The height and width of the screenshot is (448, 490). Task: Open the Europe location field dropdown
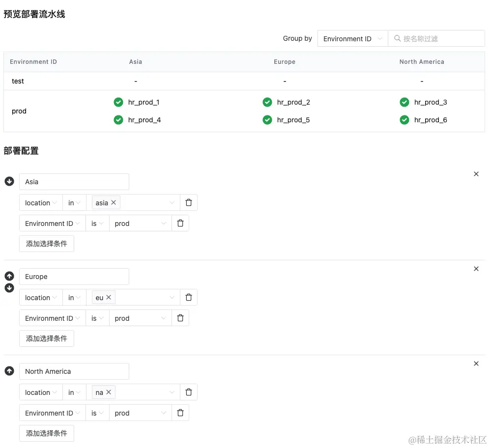pyautogui.click(x=41, y=297)
